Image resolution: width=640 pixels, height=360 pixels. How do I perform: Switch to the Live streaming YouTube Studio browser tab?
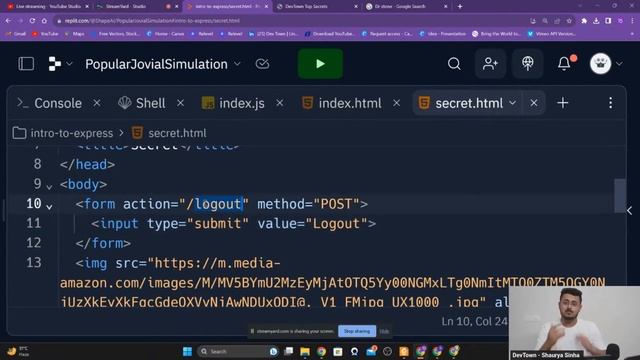coord(48,6)
